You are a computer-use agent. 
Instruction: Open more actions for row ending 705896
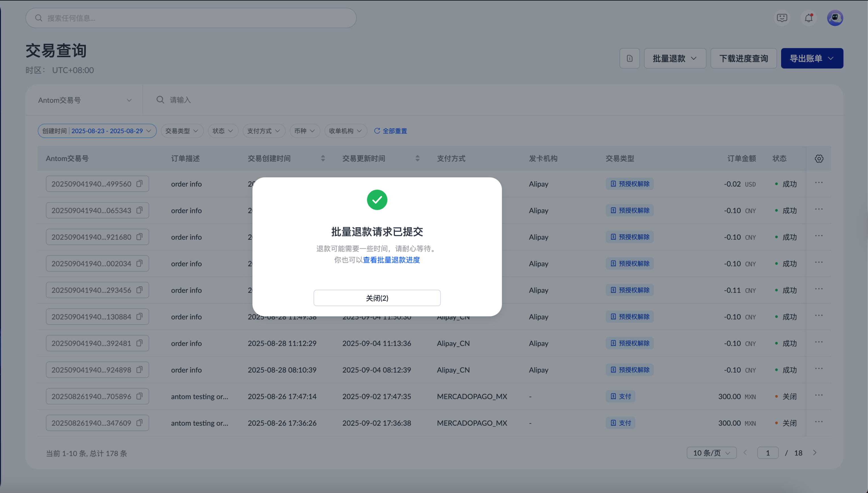click(819, 396)
